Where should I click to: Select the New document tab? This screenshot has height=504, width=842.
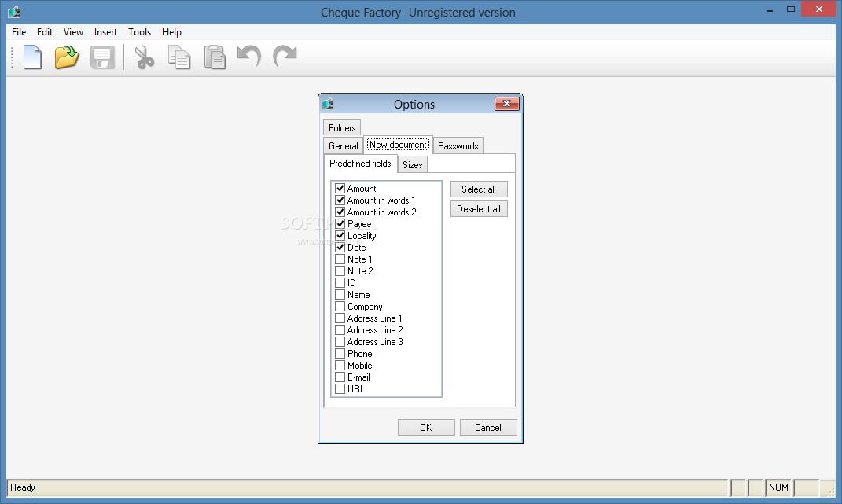coord(398,145)
